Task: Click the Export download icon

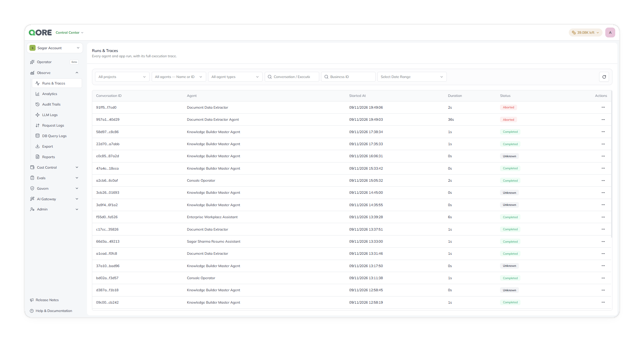Action: 37,146
